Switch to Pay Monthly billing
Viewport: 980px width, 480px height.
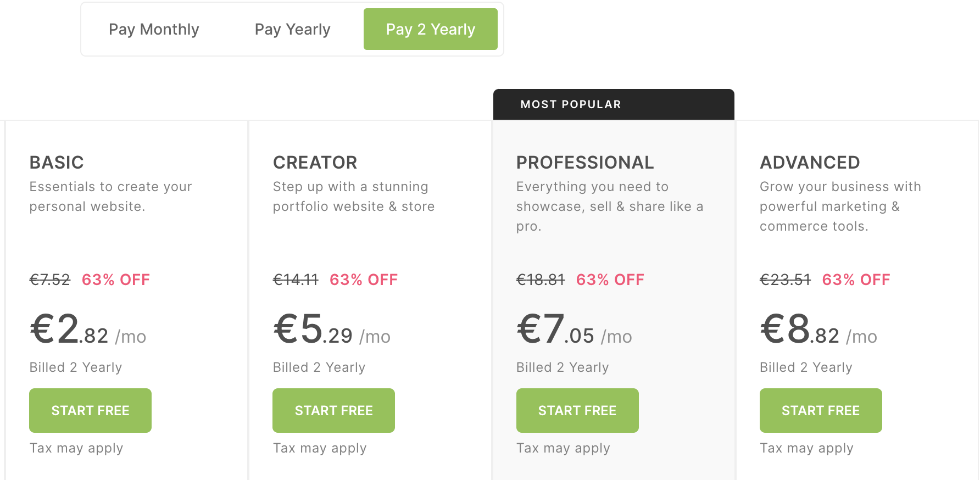click(154, 29)
